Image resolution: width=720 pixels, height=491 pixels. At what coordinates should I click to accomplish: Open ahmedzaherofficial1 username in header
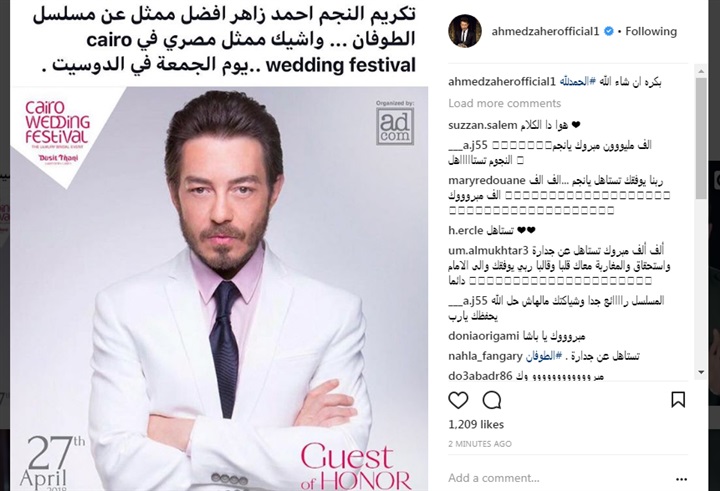click(545, 31)
